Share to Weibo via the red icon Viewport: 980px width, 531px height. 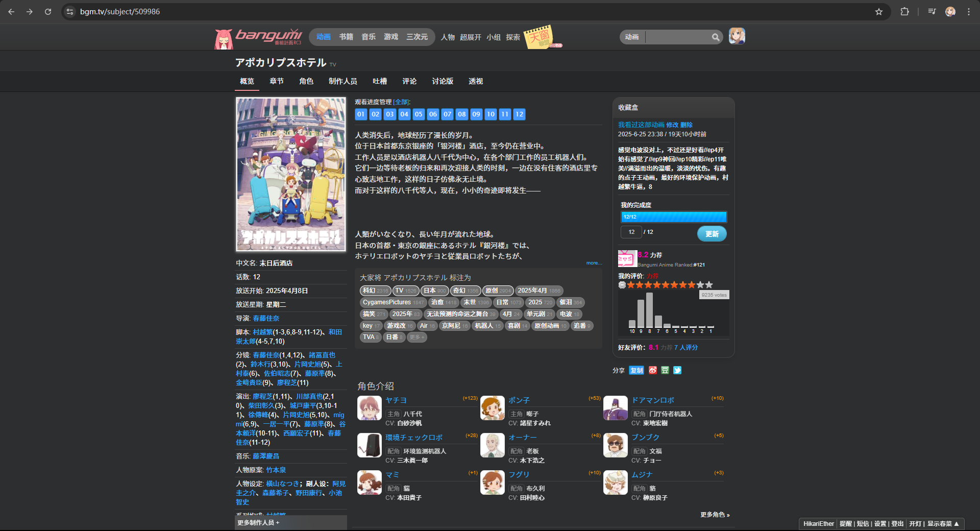click(653, 370)
